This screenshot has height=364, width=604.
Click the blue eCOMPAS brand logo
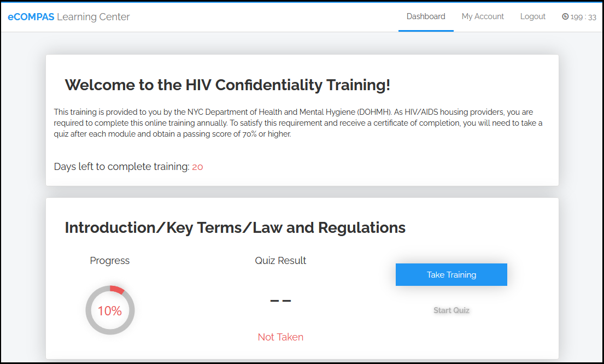pos(31,17)
